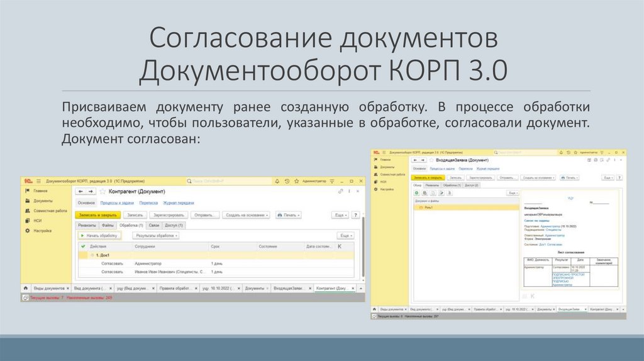This screenshot has height=361, width=644.
Task: Open main menu icon in Контрагент window
Action: point(38,181)
